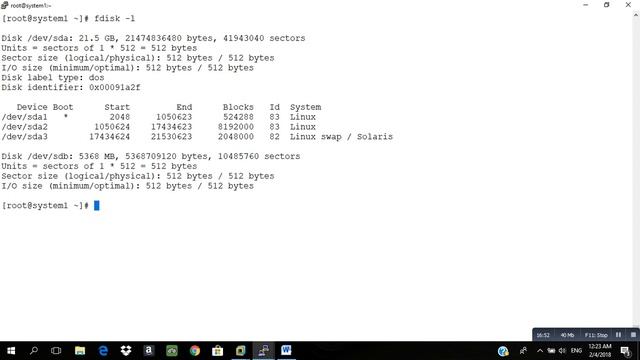This screenshot has width=640, height=360.
Task: Change input language ENG
Action: [576, 351]
